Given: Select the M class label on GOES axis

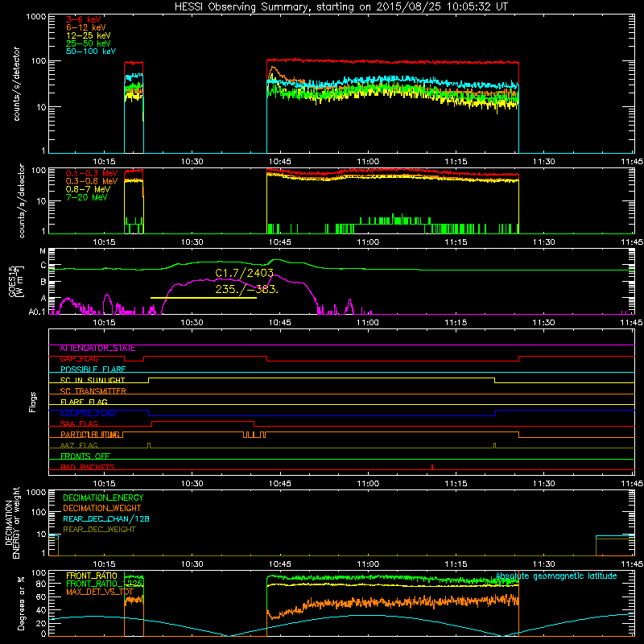Looking at the screenshot, I should pos(43,251).
